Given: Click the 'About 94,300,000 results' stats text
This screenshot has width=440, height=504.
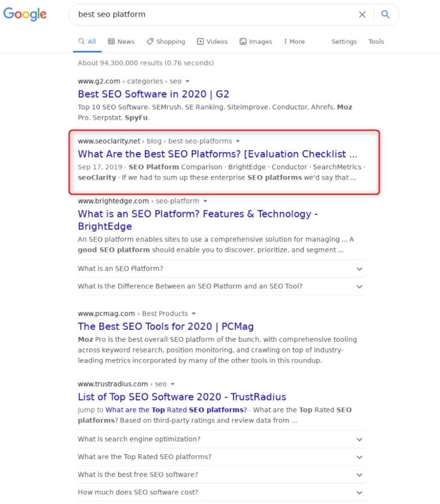Looking at the screenshot, I should 145,63.
